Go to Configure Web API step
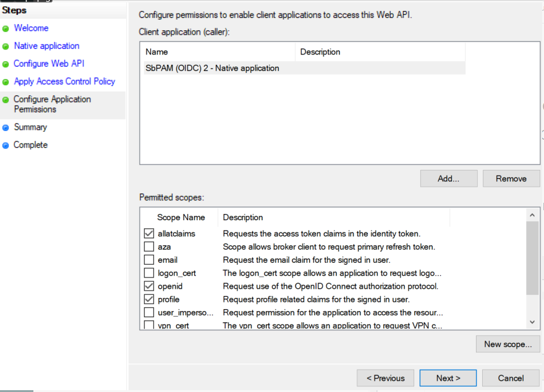Image resolution: width=544 pixels, height=392 pixels. tap(49, 64)
